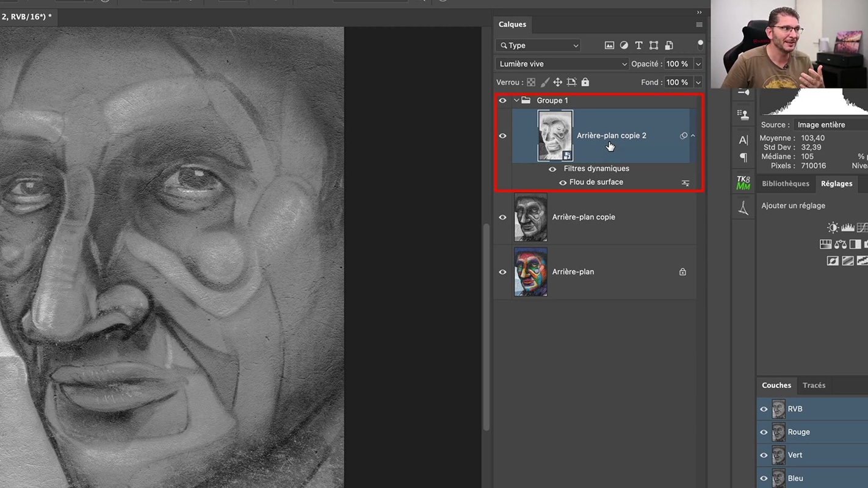Open the histogram Source dropdown
Screen dimensions: 868x488
pos(831,124)
